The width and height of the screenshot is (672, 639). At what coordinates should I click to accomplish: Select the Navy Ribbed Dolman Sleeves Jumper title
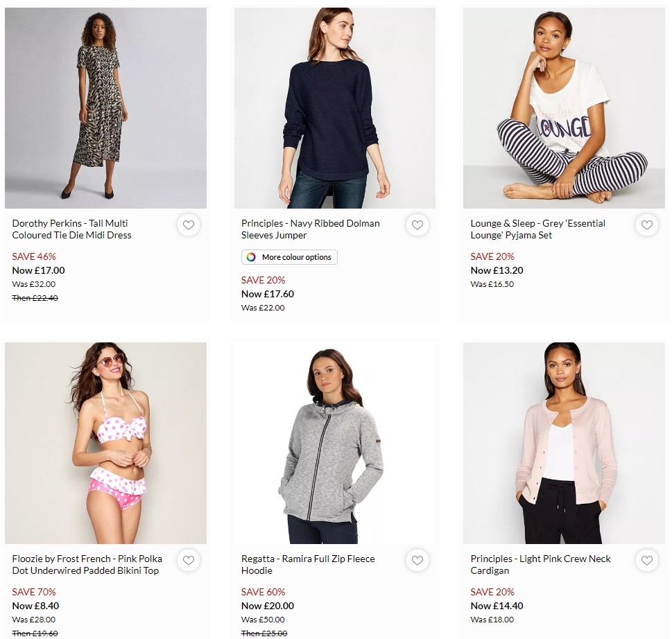(x=310, y=229)
